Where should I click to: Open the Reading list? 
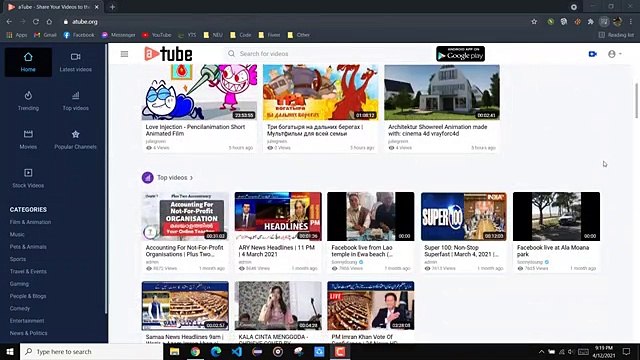616,35
